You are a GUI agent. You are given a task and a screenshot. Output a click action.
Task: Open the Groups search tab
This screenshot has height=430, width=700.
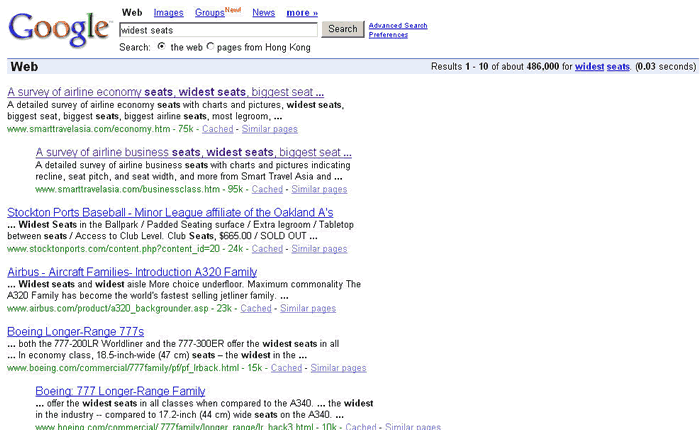coord(209,13)
